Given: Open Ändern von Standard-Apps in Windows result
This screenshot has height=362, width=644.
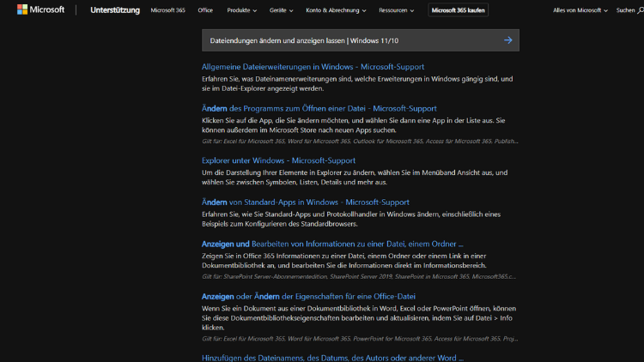Looking at the screenshot, I should tap(306, 202).
